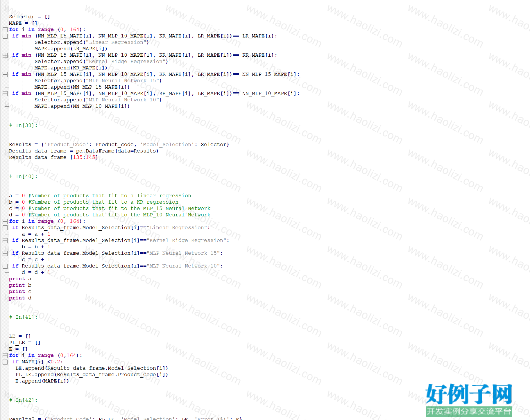Click the "d = 0" MLP_10 counter line
Screen dimensions: 530x420
[110, 215]
